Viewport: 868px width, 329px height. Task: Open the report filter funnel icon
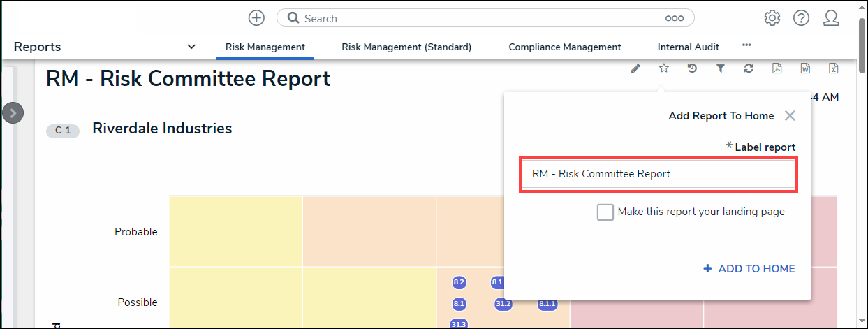721,68
